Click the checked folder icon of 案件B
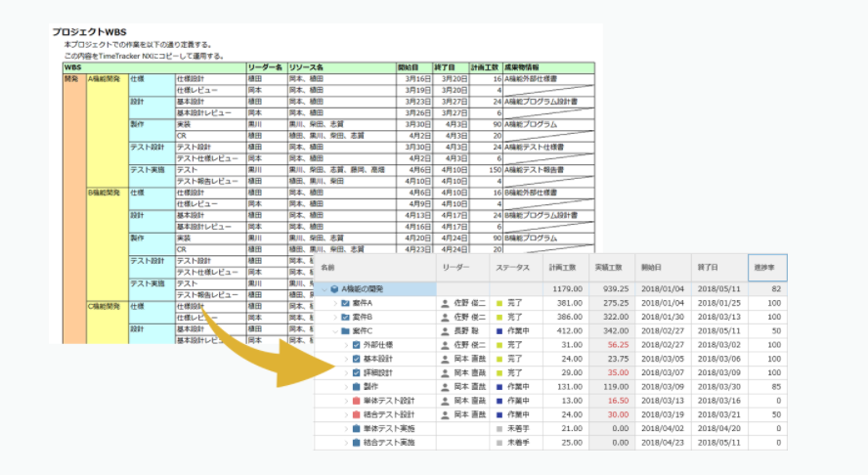This screenshot has width=868, height=475. (345, 317)
